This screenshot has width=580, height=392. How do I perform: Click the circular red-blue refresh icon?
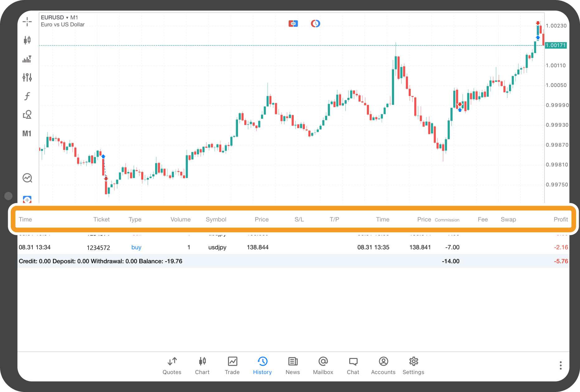click(315, 24)
